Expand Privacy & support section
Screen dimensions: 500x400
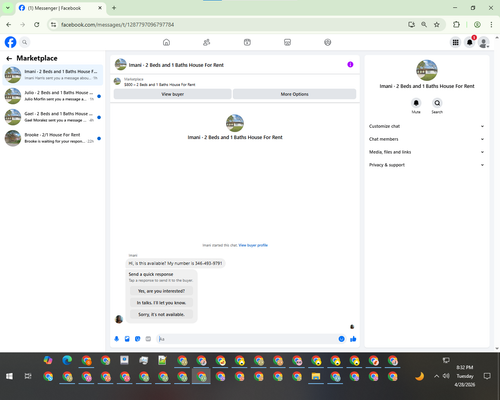point(426,165)
